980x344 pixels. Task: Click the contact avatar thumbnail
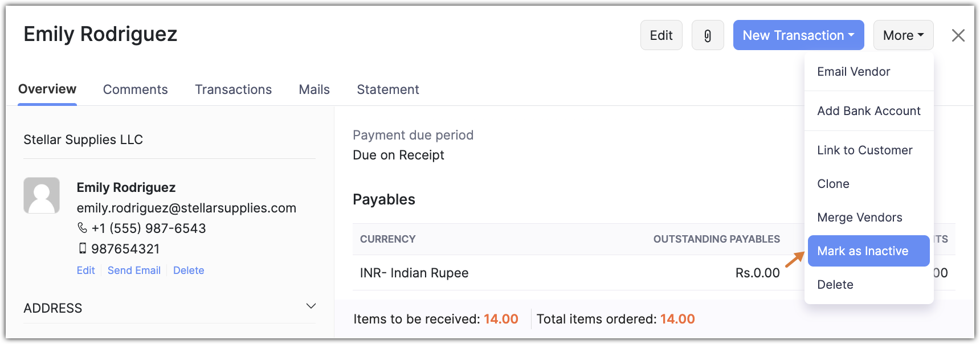(42, 195)
